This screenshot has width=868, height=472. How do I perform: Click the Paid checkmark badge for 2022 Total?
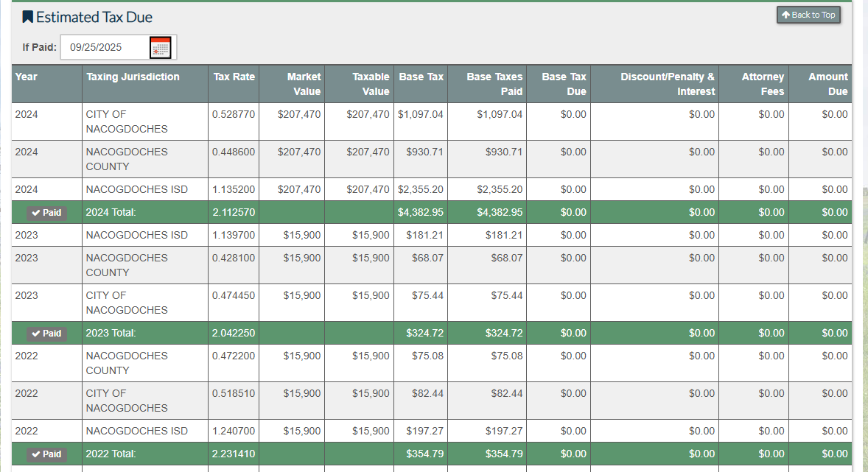pos(47,454)
